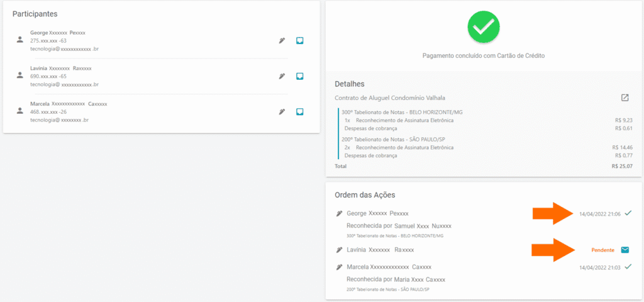
Task: Click the person avatar icon next to George
Action: pyautogui.click(x=20, y=40)
